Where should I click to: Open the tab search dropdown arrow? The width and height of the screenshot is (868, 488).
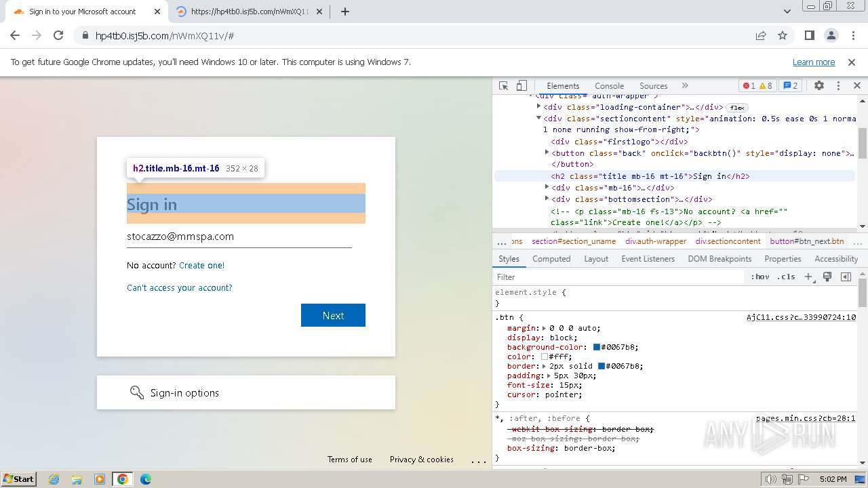(x=787, y=12)
